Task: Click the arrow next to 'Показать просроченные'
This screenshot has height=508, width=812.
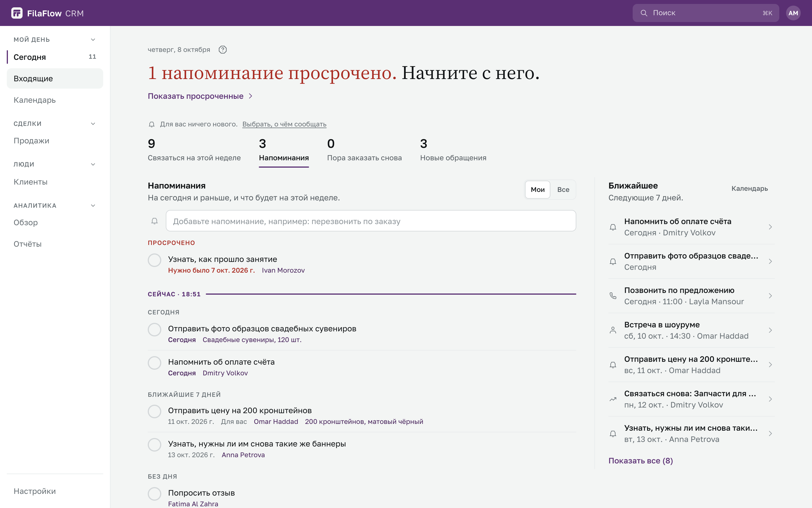Action: coord(250,96)
